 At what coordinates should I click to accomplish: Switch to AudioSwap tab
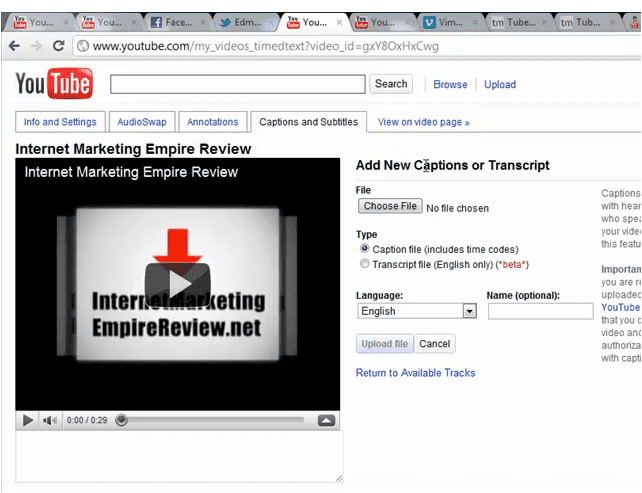tap(142, 122)
